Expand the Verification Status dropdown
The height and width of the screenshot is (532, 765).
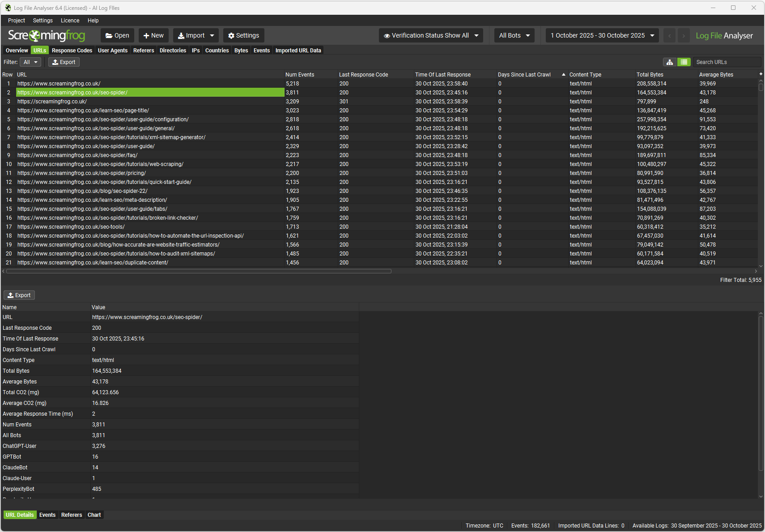431,36
